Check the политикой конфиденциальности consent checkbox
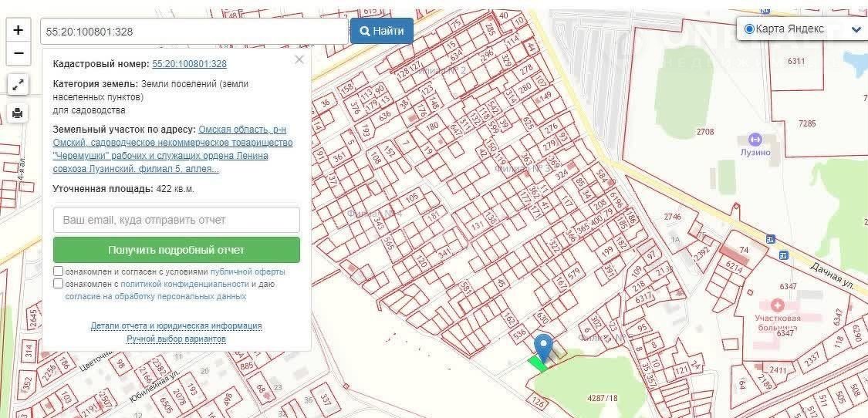This screenshot has width=868, height=418. click(59, 284)
